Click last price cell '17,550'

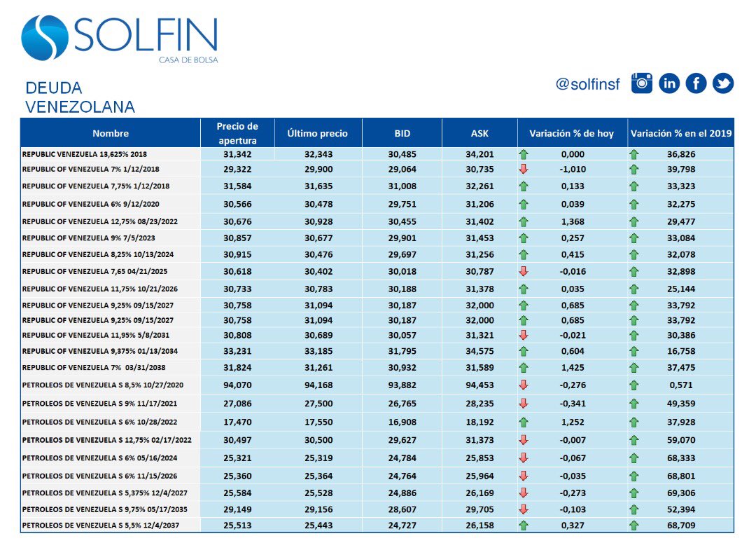[318, 422]
